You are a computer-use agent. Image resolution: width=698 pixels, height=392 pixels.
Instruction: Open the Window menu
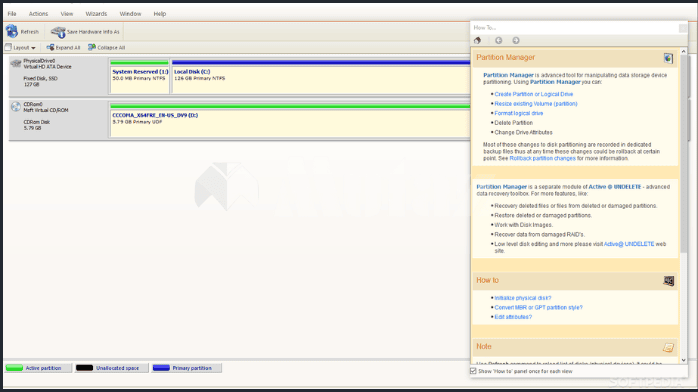[x=130, y=14]
